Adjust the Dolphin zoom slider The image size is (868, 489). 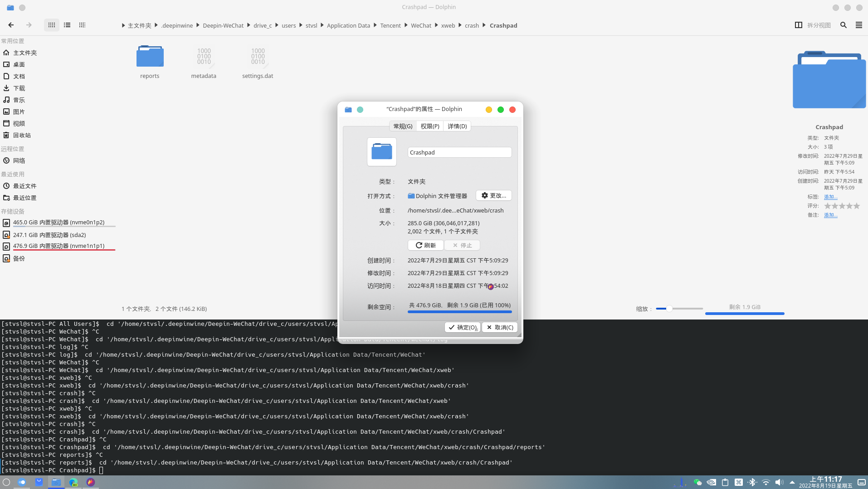pos(679,309)
